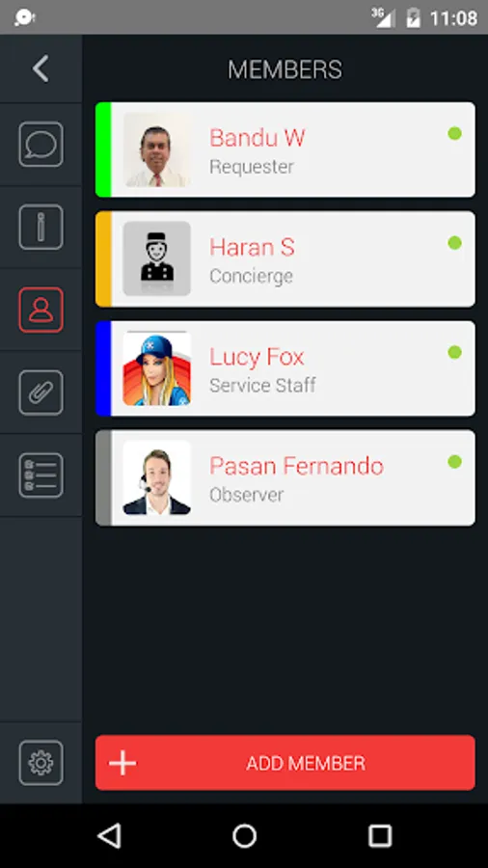Open the checklist sidebar icon
Viewport: 488px width, 868px height.
(41, 475)
